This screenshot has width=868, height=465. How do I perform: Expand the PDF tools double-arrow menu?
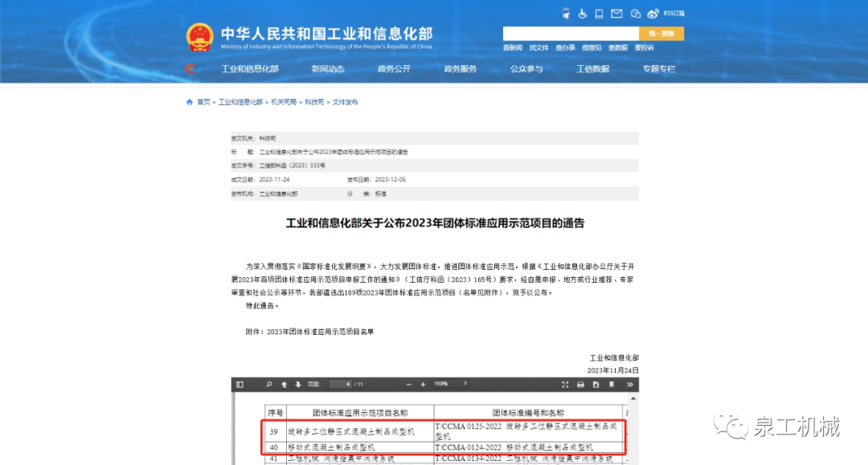[x=630, y=385]
